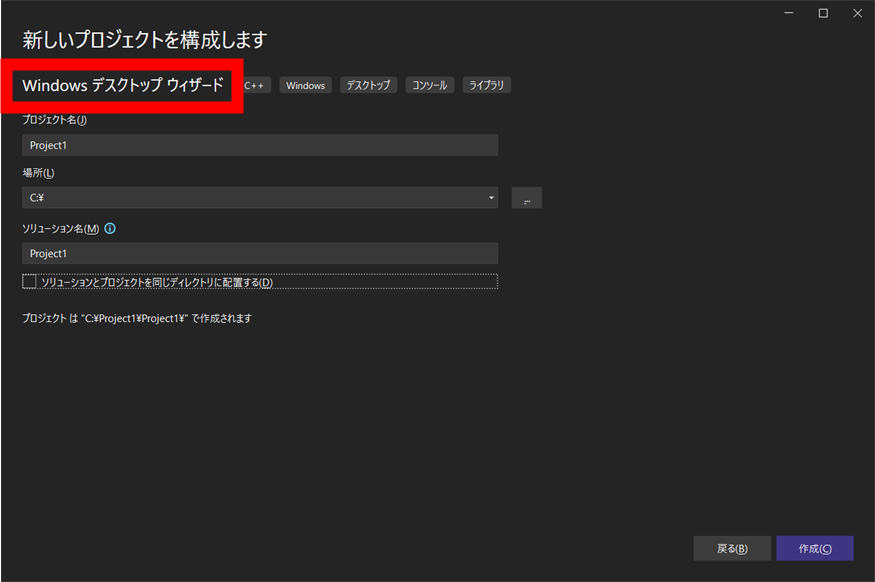Image resolution: width=875 pixels, height=582 pixels.
Task: Click the プロジェクト名 input field
Action: [260, 145]
